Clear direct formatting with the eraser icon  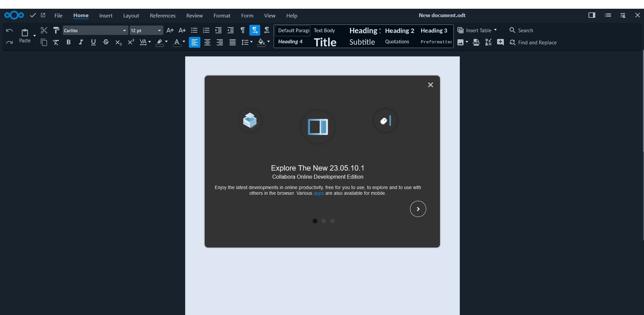[56, 42]
